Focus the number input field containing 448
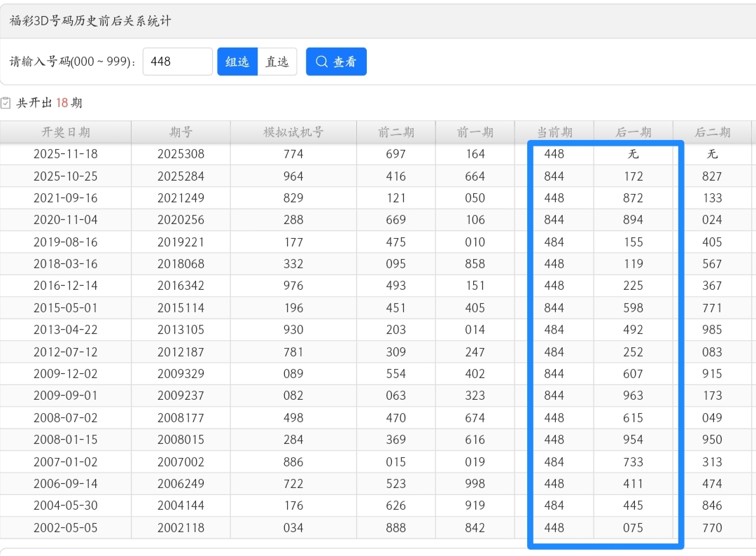The width and height of the screenshot is (756, 556). tap(177, 62)
